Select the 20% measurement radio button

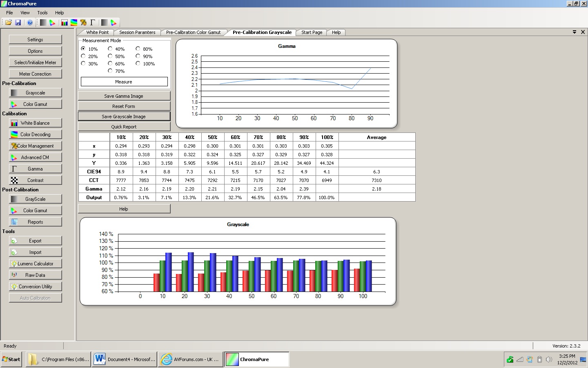click(83, 56)
